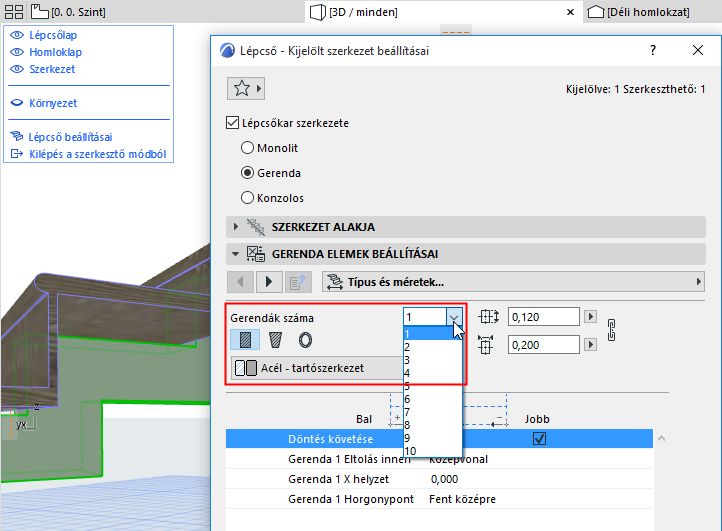The image size is (722, 531).
Task: Open arrow next to 0,200 field
Action: point(590,345)
